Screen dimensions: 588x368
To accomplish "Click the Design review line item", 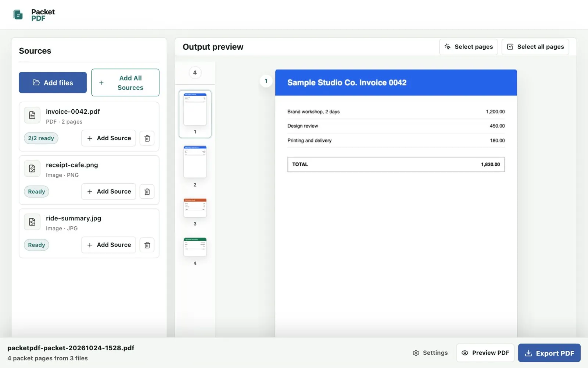I will click(x=396, y=126).
